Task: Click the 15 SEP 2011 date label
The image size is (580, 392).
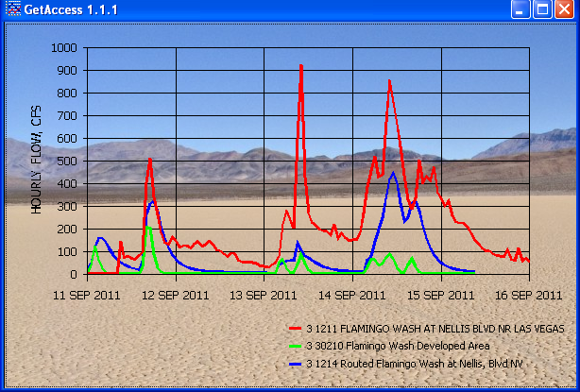Action: click(x=438, y=294)
